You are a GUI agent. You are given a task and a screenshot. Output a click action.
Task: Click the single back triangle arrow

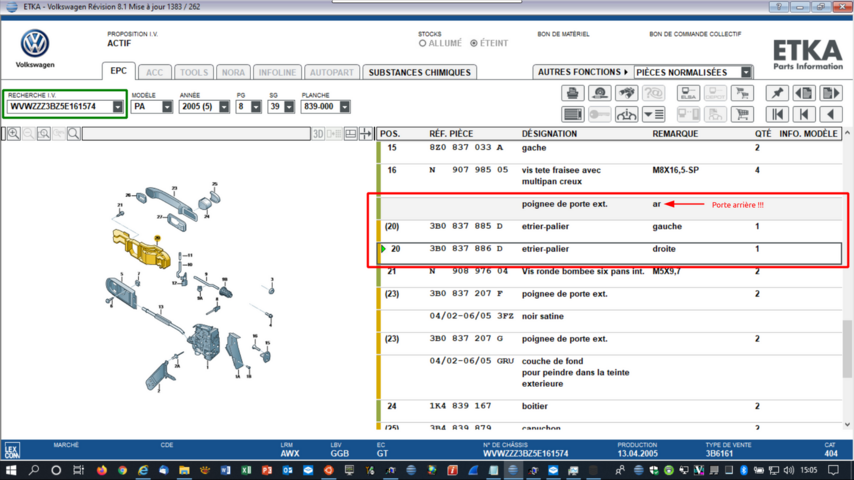tap(831, 114)
